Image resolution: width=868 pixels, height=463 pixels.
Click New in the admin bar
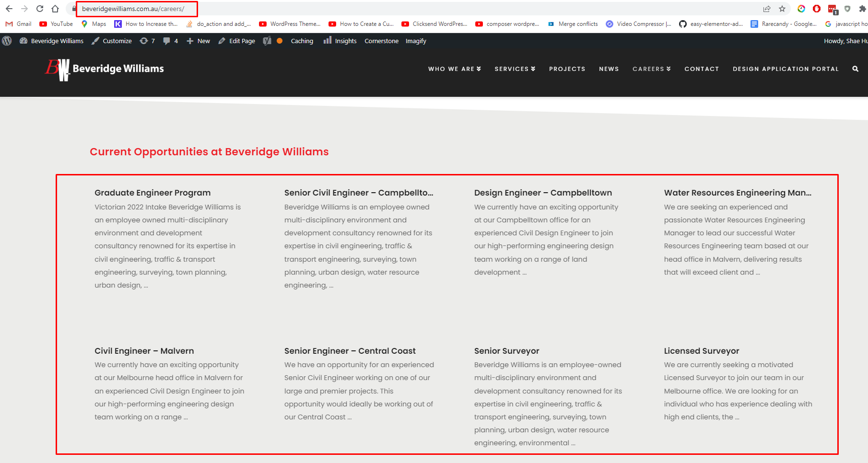click(198, 41)
